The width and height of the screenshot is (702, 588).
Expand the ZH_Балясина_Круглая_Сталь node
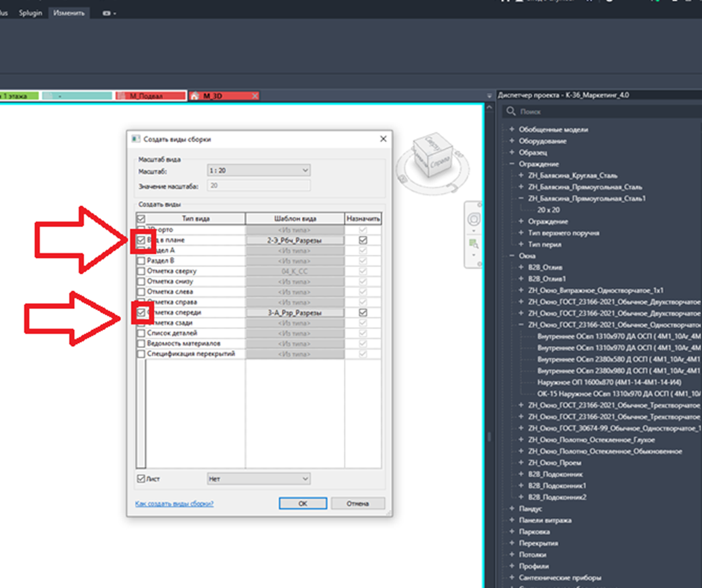tap(521, 175)
